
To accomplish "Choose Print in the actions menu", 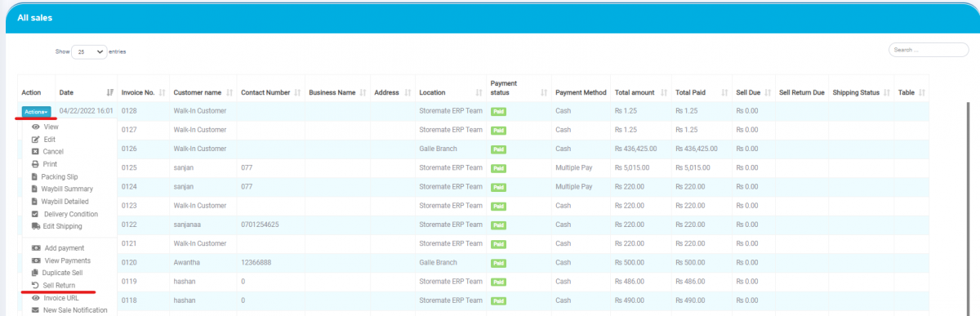I will point(50,164).
